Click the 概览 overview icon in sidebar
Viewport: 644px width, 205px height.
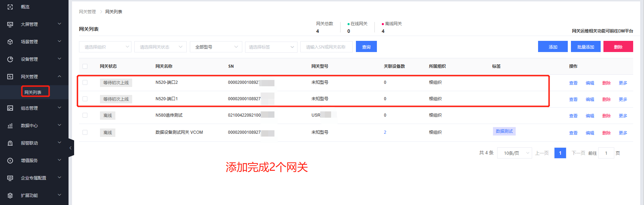pyautogui.click(x=10, y=7)
